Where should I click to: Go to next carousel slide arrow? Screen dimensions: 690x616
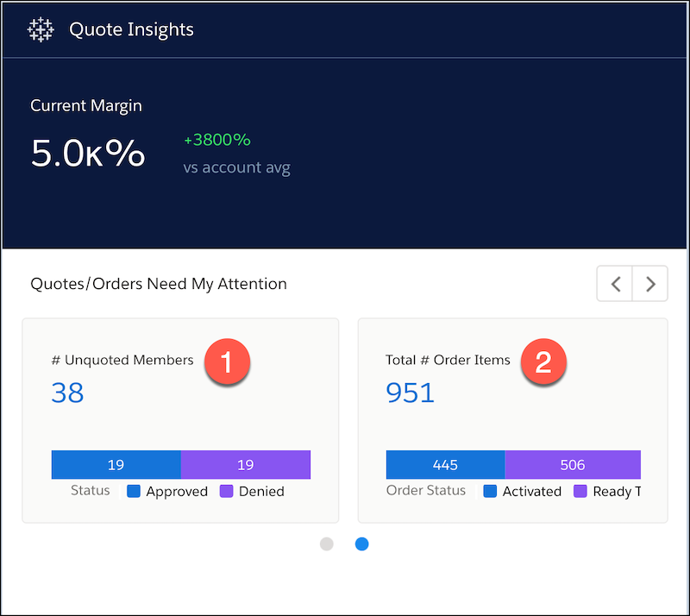pyautogui.click(x=650, y=284)
